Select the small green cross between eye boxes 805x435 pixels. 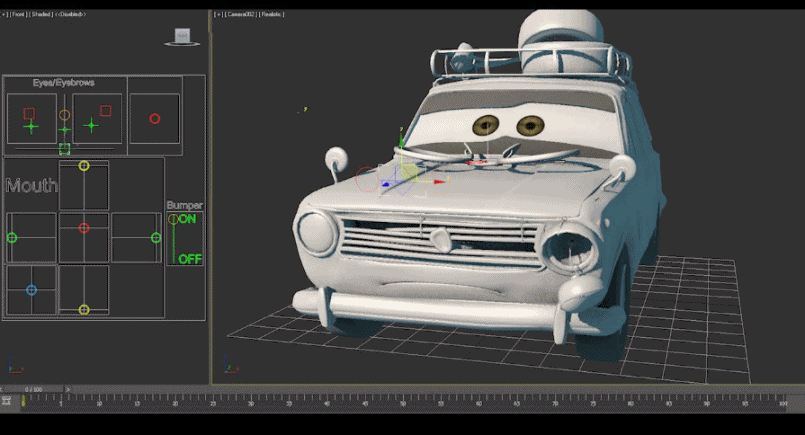point(64,130)
